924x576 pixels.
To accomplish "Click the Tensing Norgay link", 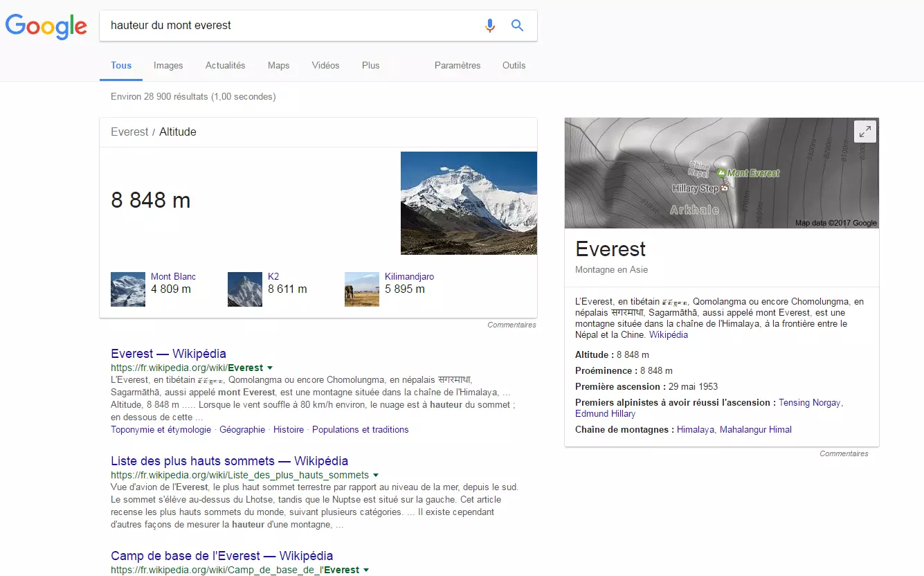I will [810, 402].
